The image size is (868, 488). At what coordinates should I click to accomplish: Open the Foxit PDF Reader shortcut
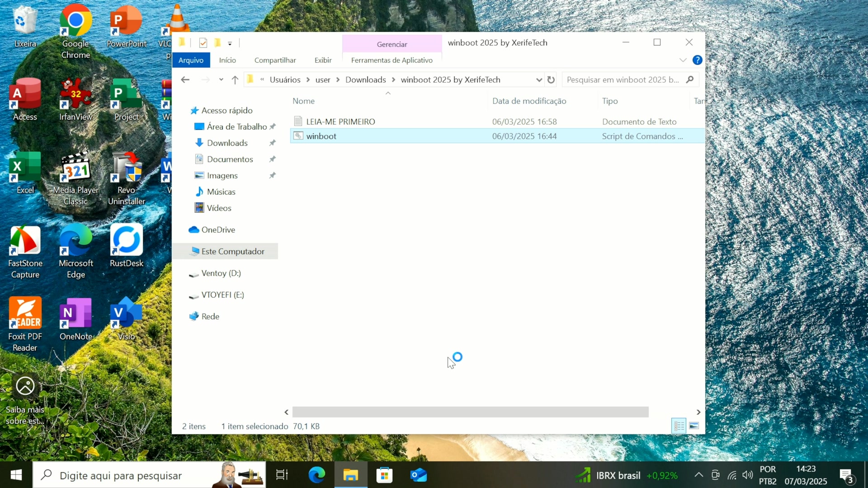click(25, 324)
